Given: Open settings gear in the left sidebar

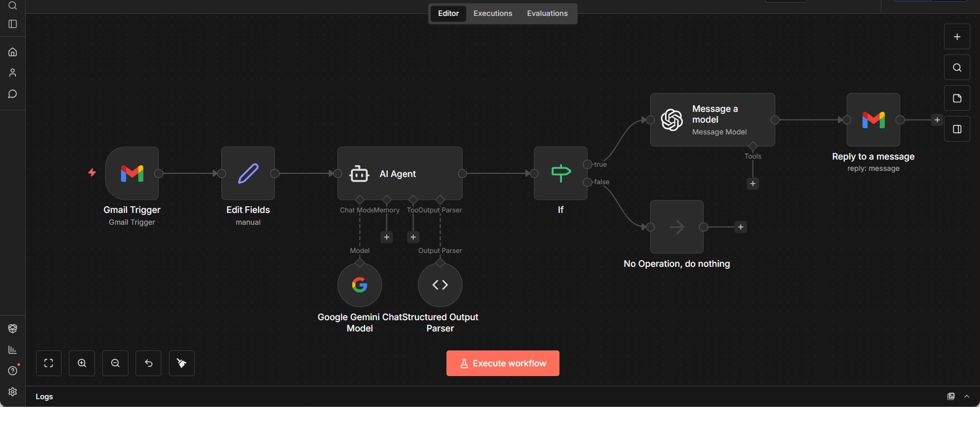Looking at the screenshot, I should coord(13,392).
